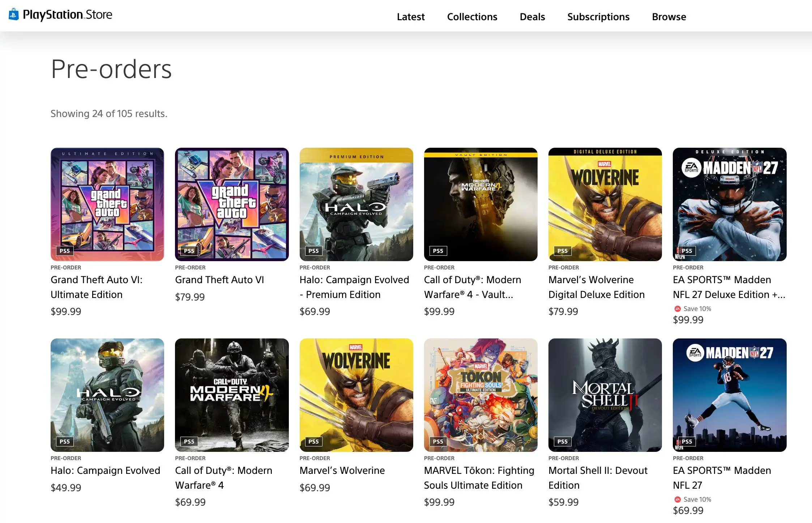
Task: Click $49.99 price of Halo: Campaign Evolved
Action: tap(66, 488)
